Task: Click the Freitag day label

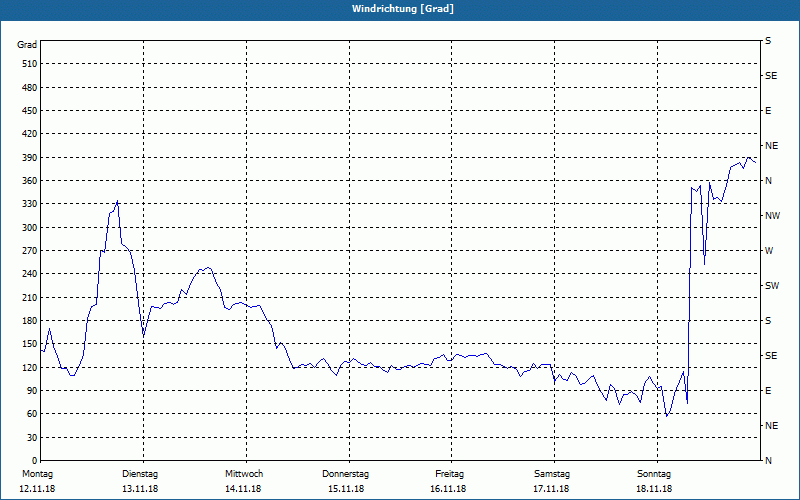Action: click(x=449, y=474)
